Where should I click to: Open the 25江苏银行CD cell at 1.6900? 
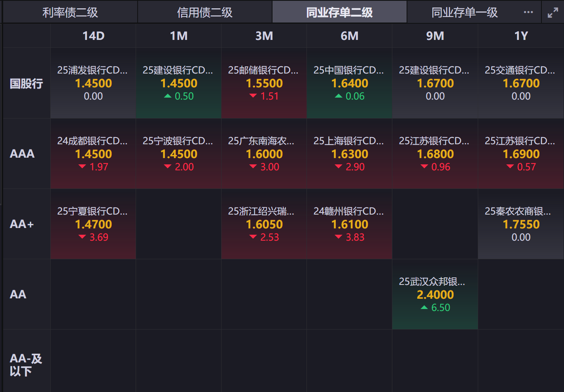point(521,154)
